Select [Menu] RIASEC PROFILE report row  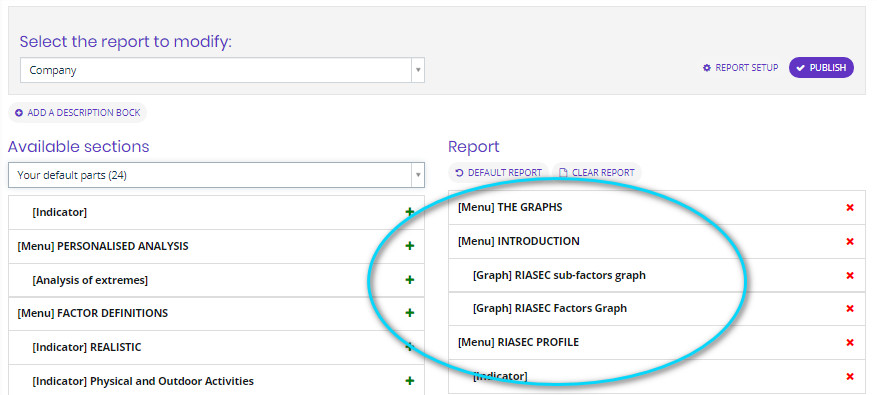(x=657, y=342)
